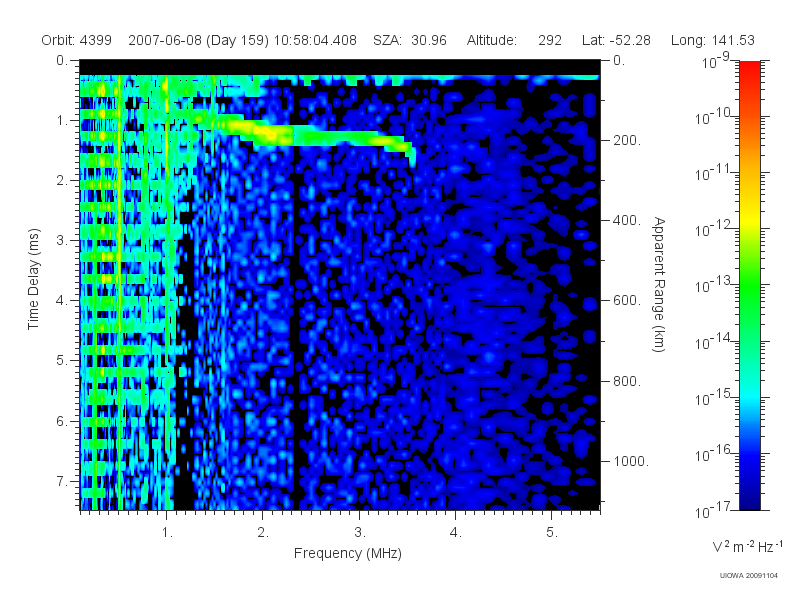Click the 'UIOWA 20091104' credit text
This screenshot has width=800, height=600.
[x=749, y=576]
